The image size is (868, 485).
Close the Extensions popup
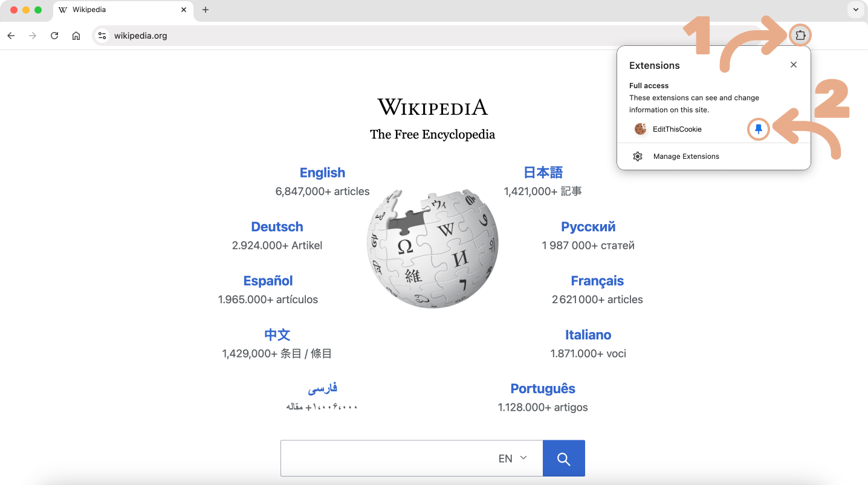pyautogui.click(x=794, y=65)
